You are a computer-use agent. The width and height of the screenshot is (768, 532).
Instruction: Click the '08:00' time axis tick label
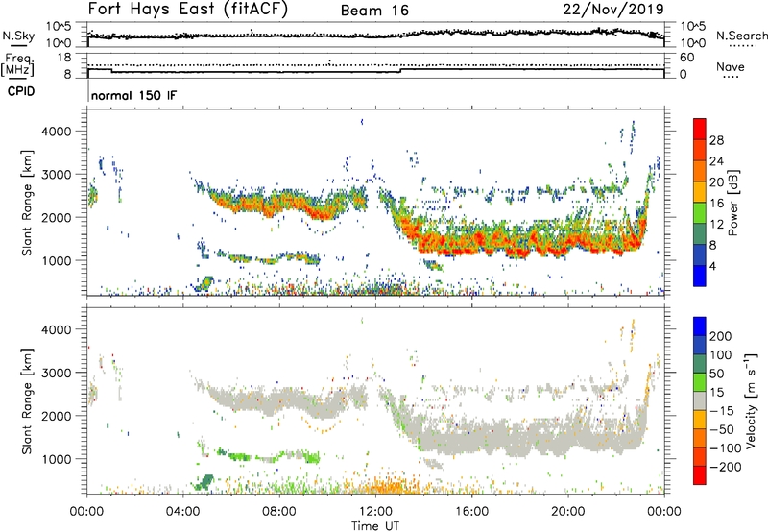pos(279,512)
